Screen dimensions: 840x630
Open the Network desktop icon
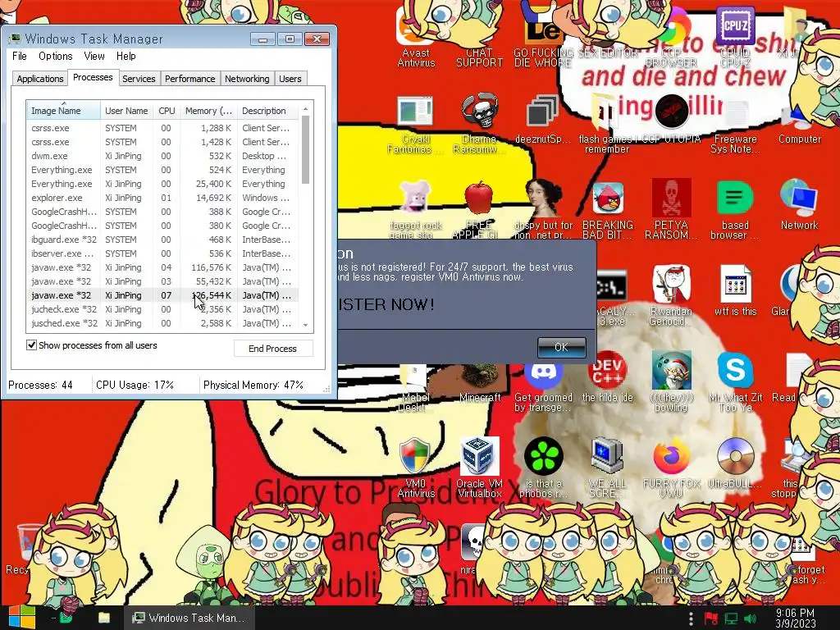799,206
